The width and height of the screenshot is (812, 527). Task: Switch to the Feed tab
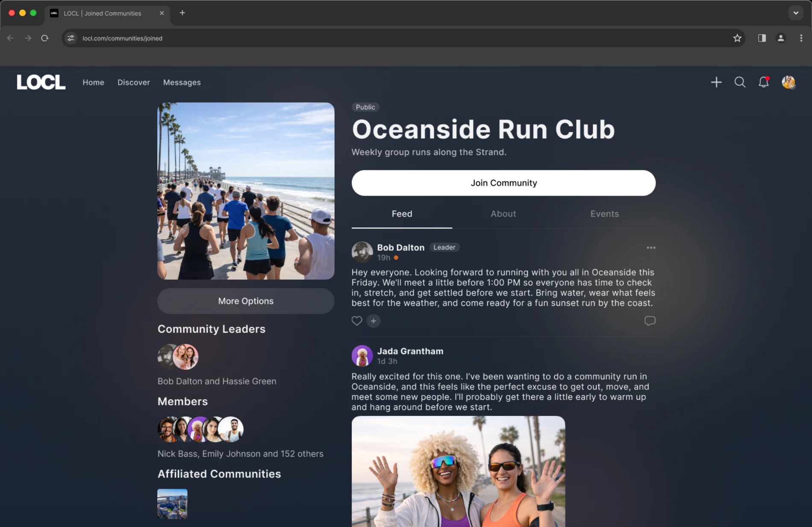pos(402,214)
